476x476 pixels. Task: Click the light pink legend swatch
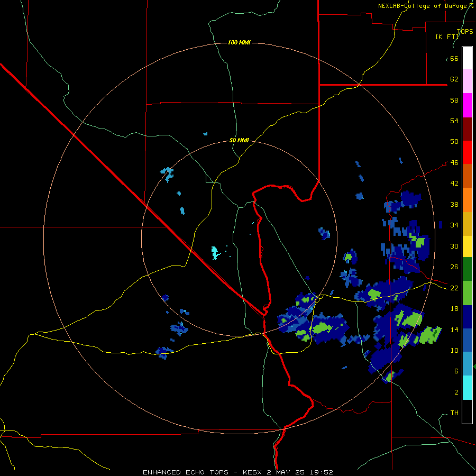[467, 81]
